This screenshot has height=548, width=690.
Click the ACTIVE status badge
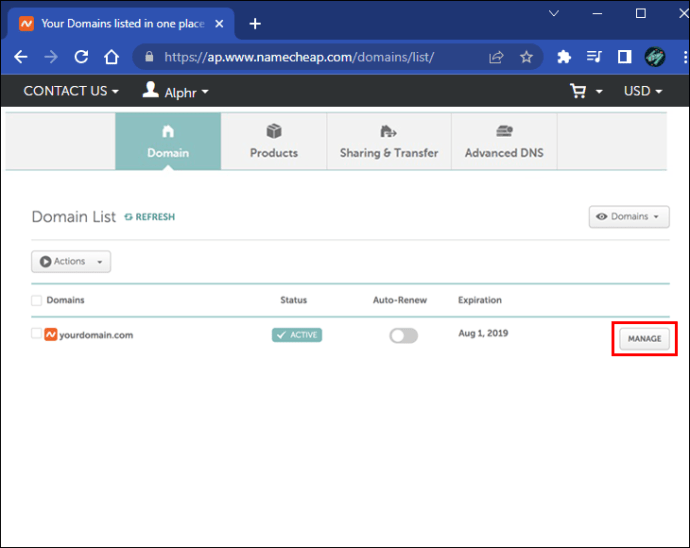click(x=297, y=335)
